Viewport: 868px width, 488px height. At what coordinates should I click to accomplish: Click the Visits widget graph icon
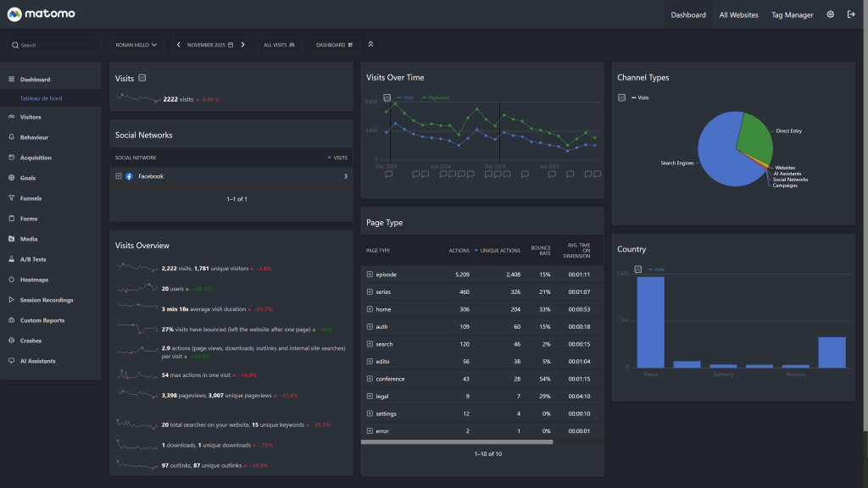pyautogui.click(x=142, y=78)
